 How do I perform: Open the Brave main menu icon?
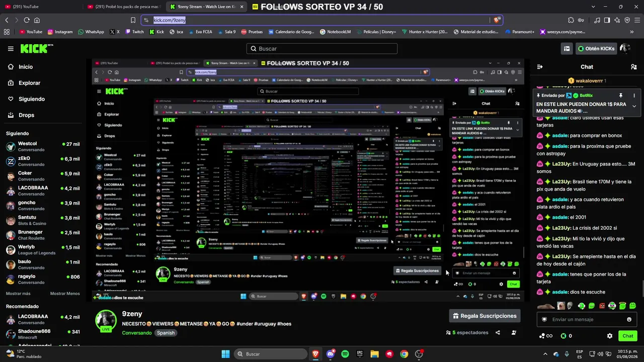[x=637, y=20]
